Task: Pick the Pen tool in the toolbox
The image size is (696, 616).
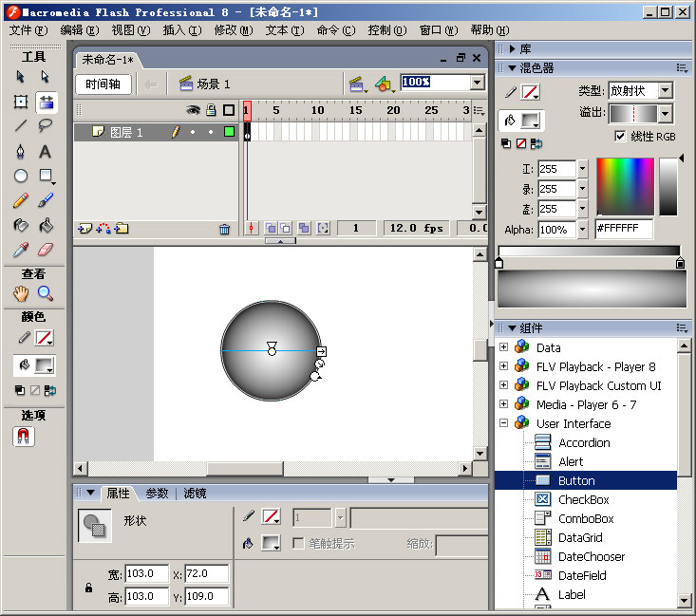Action: click(21, 151)
